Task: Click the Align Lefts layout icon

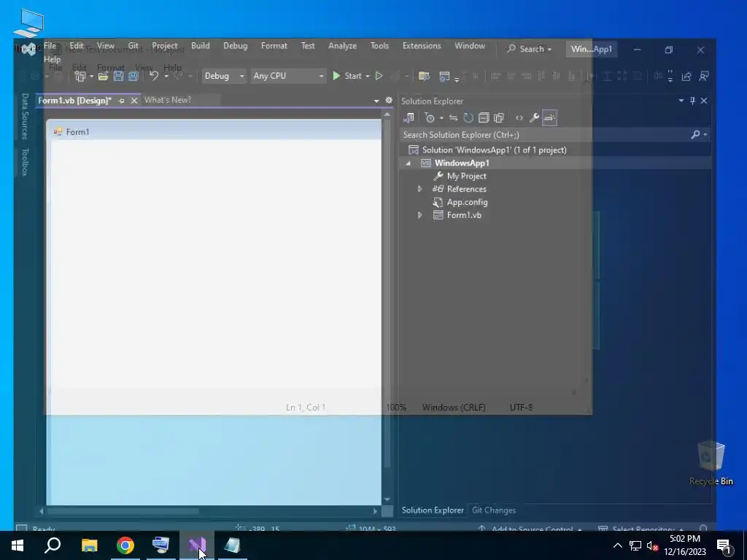Action: click(495, 76)
